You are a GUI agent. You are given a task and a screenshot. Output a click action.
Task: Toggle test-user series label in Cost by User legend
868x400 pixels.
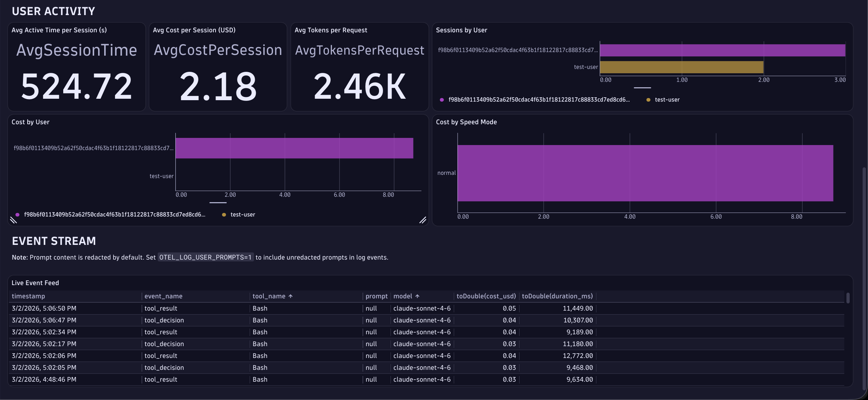point(243,215)
